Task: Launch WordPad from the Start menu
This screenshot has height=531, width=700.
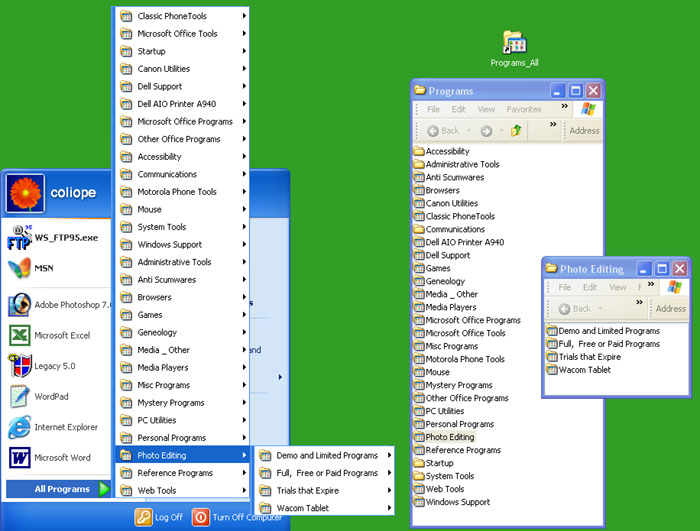Action: click(39, 397)
